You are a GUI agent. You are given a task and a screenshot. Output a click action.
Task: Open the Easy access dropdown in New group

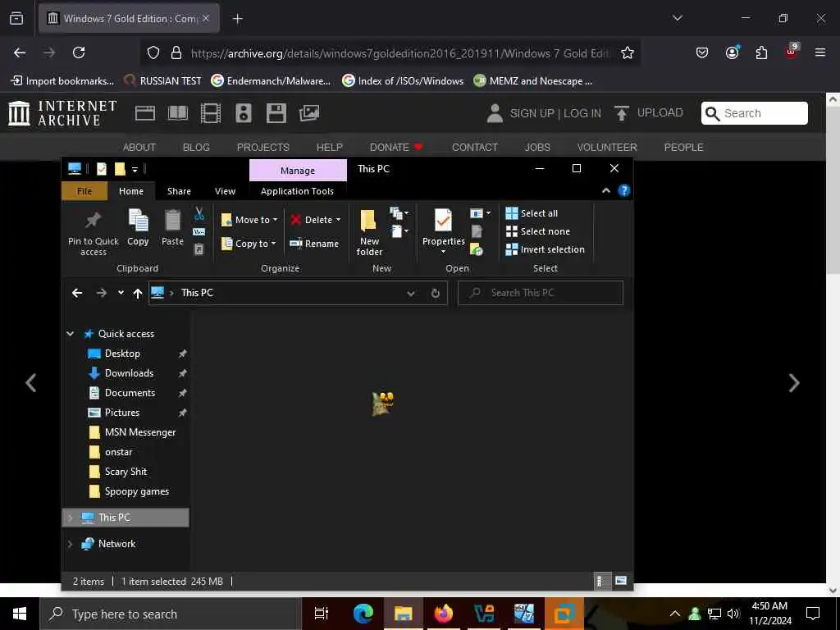coord(399,231)
